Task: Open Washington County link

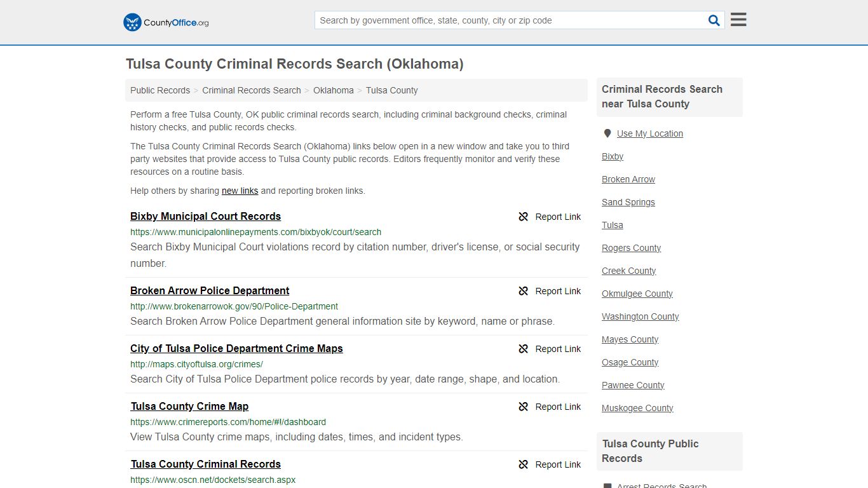Action: coord(641,316)
